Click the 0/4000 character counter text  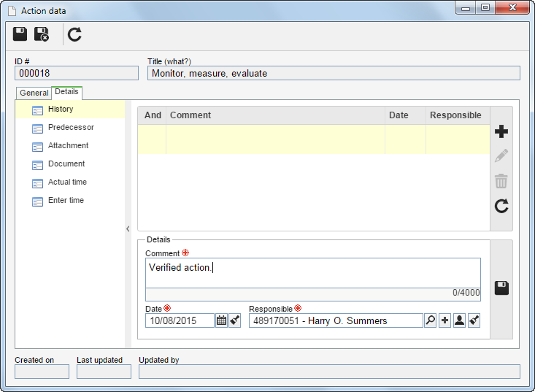point(466,293)
